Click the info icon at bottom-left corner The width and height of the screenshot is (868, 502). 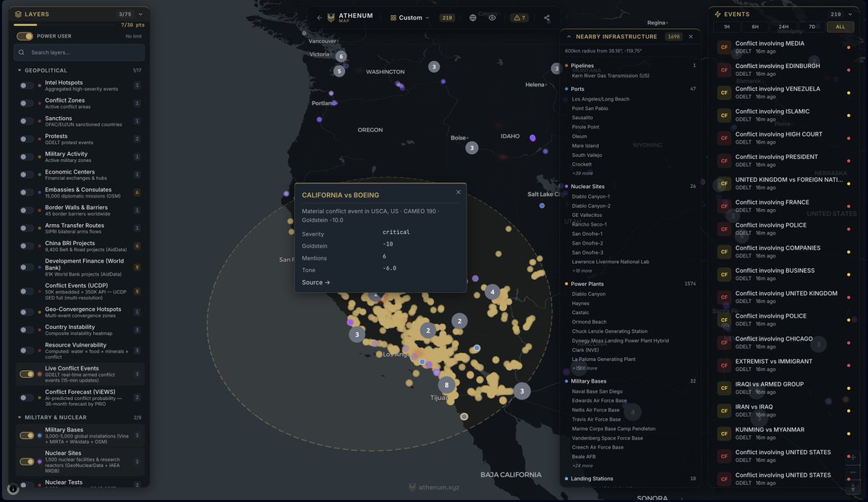13,488
